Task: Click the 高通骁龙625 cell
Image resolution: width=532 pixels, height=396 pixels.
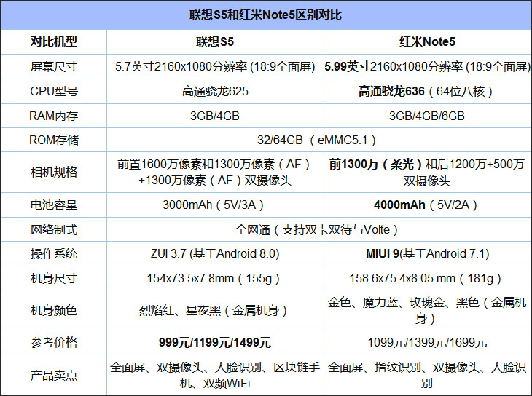Action: click(215, 91)
